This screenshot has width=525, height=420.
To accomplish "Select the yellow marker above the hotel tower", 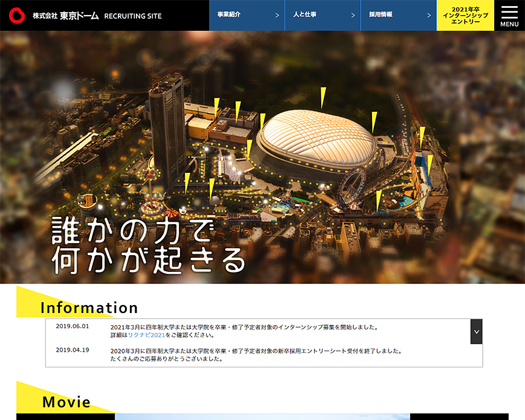I will pyautogui.click(x=216, y=106).
